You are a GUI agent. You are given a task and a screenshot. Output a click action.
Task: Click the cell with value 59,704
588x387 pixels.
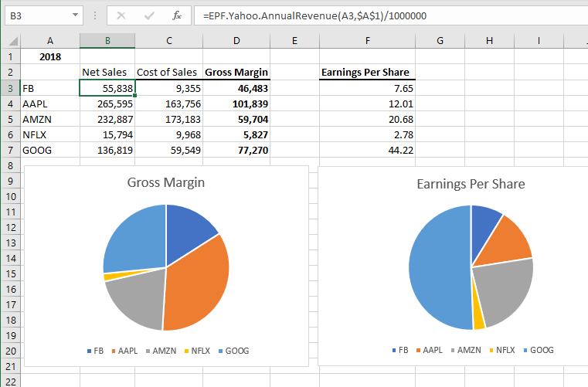(236, 119)
